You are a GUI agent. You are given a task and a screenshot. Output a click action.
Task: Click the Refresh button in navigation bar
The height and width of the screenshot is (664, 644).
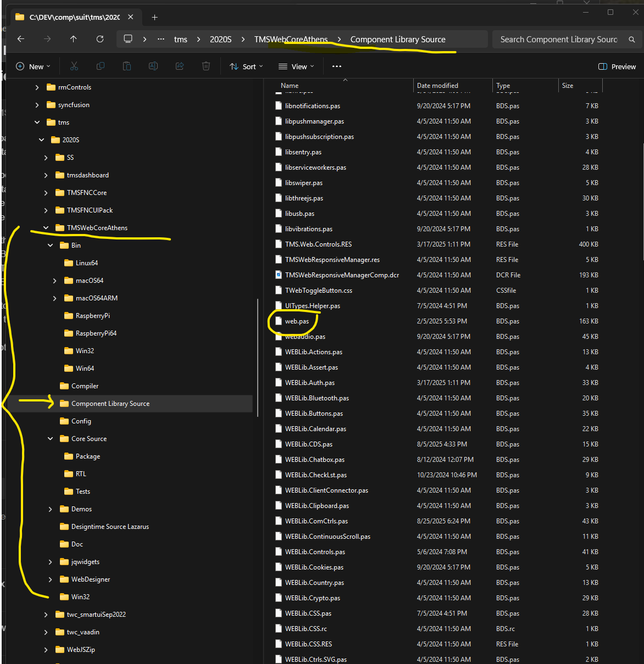pos(100,39)
